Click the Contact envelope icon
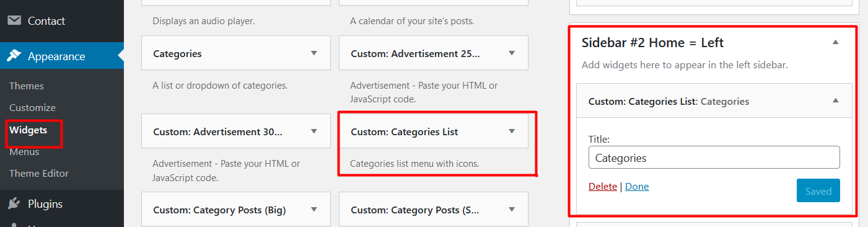 [14, 20]
